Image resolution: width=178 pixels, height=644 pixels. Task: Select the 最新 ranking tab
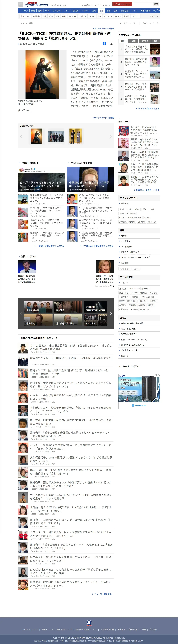123,41
